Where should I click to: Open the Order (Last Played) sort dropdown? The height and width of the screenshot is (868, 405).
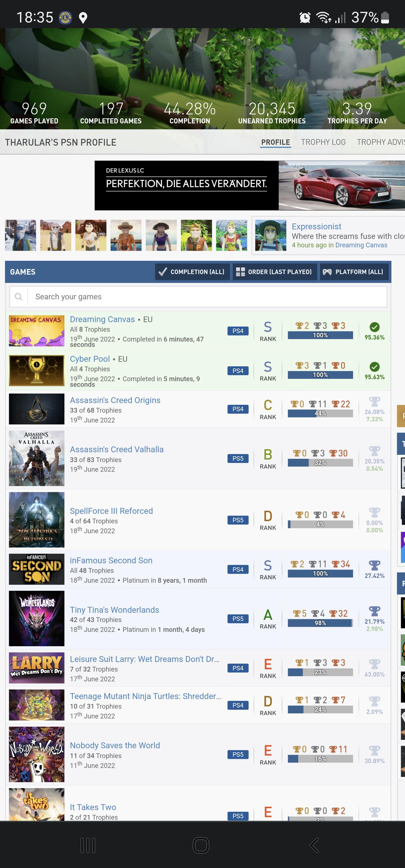click(274, 272)
